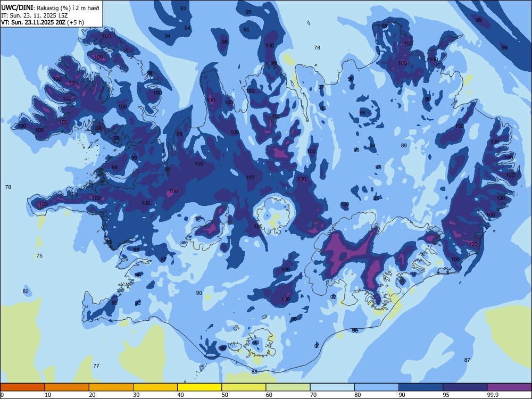Choose the 60–70 light green legend swatch
This screenshot has width=532, height=399.
pos(288,387)
